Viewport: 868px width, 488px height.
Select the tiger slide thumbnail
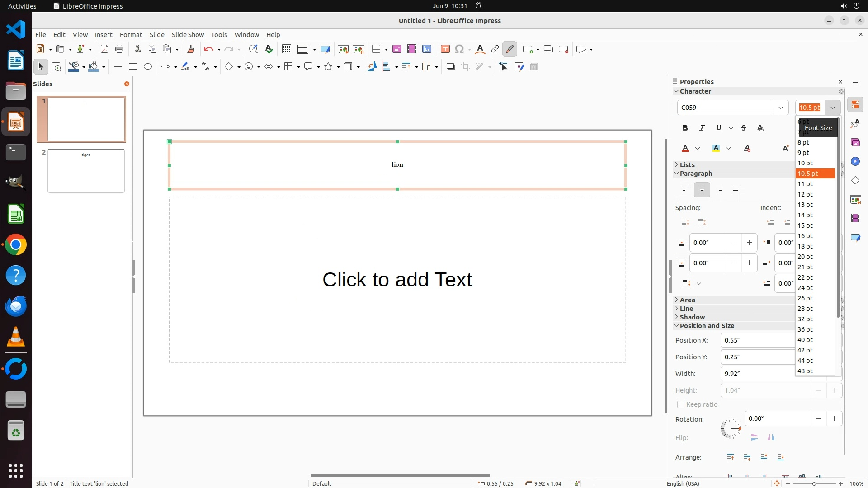(86, 171)
